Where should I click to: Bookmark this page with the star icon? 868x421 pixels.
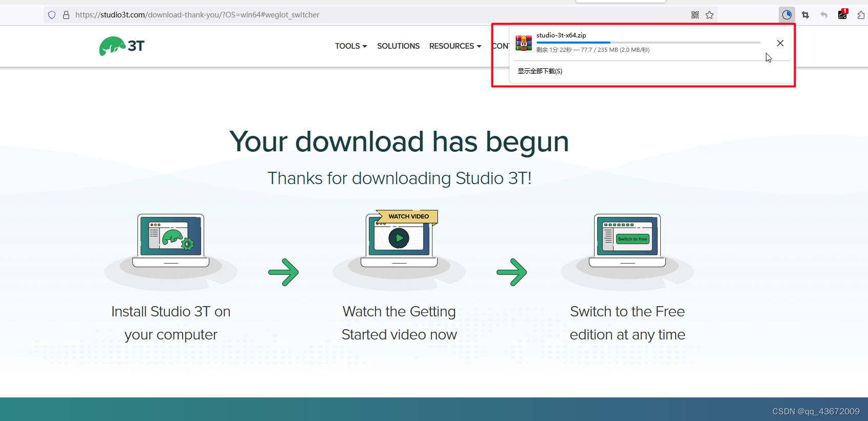click(709, 15)
